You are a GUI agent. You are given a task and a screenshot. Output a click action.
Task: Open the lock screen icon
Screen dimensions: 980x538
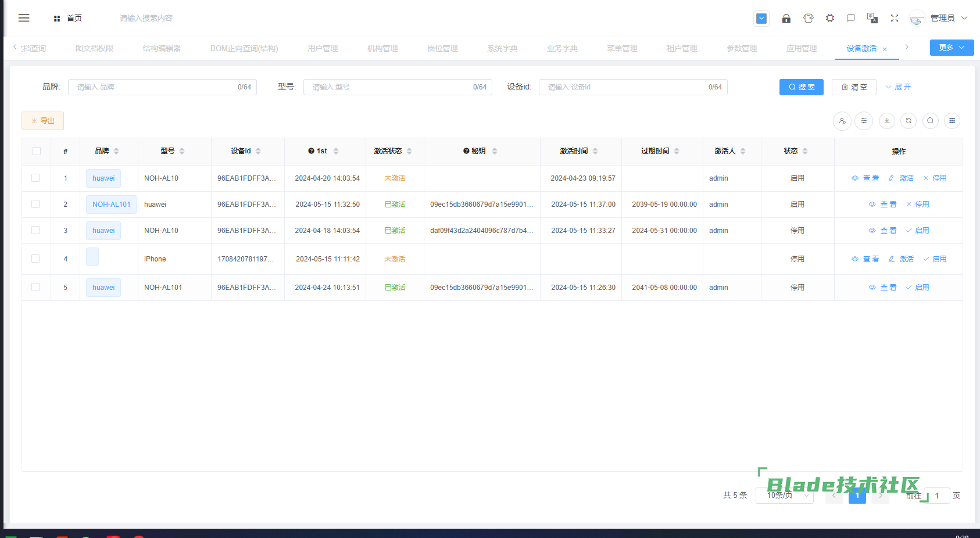tap(786, 19)
